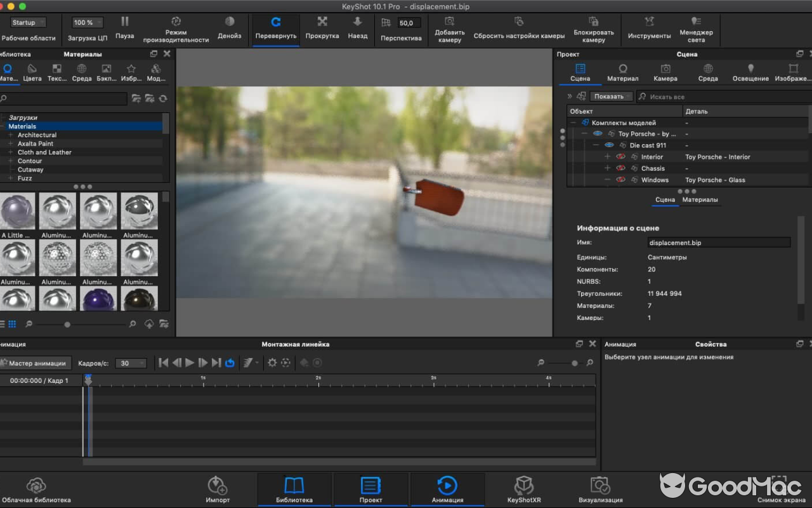Toggle visibility of the Windows node
Image resolution: width=812 pixels, height=508 pixels.
point(620,180)
